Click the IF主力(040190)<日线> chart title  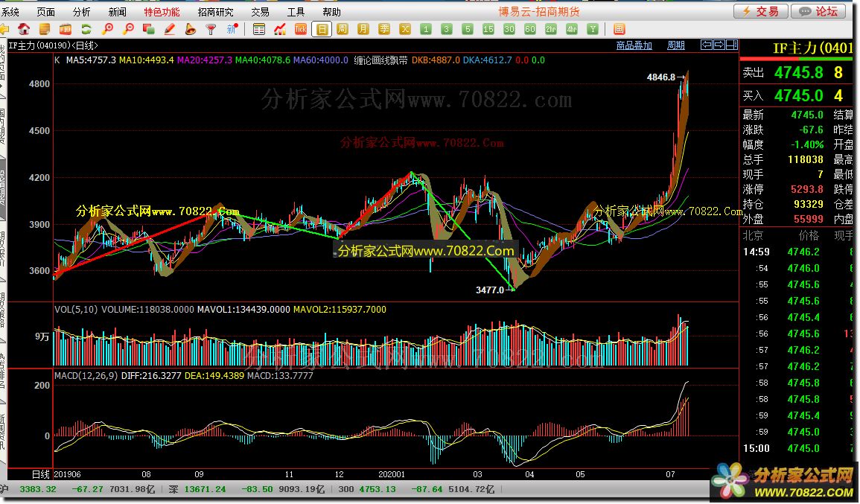[53, 45]
